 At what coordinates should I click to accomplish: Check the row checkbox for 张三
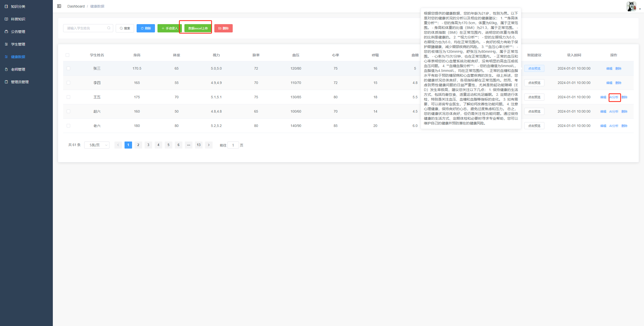68,68
